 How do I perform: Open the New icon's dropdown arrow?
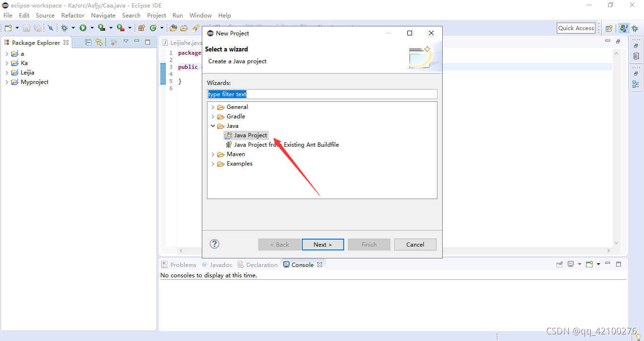tap(17, 28)
